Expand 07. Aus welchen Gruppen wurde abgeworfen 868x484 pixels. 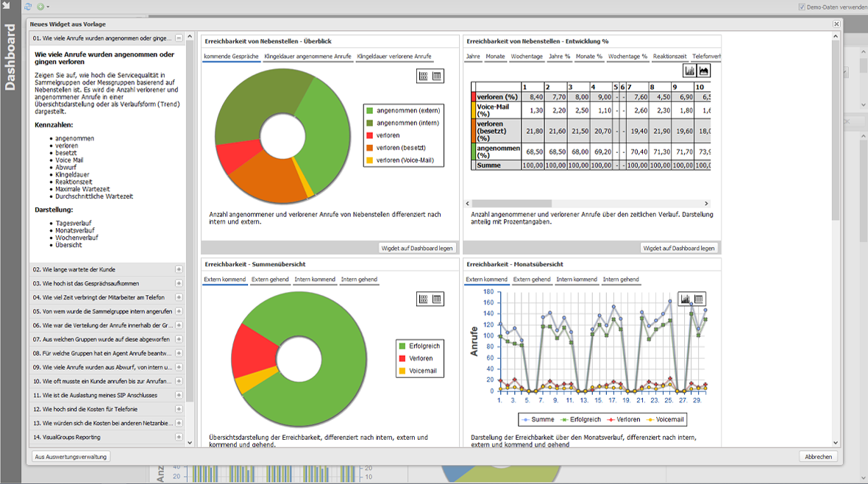179,339
